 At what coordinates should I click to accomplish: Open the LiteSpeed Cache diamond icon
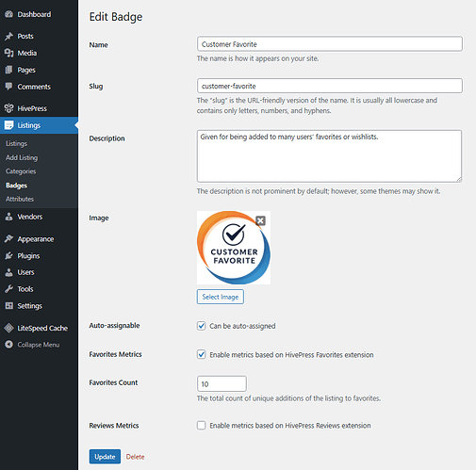(9, 328)
